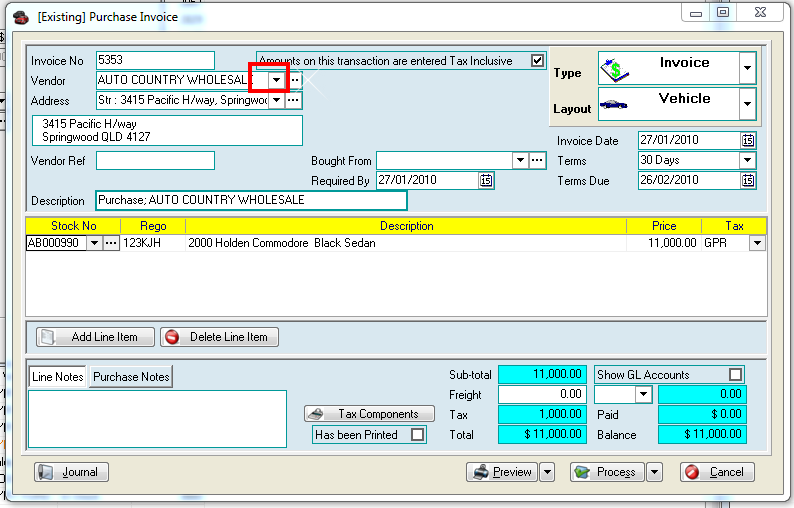Click the Tax column header
The width and height of the screenshot is (794, 508).
click(x=734, y=226)
